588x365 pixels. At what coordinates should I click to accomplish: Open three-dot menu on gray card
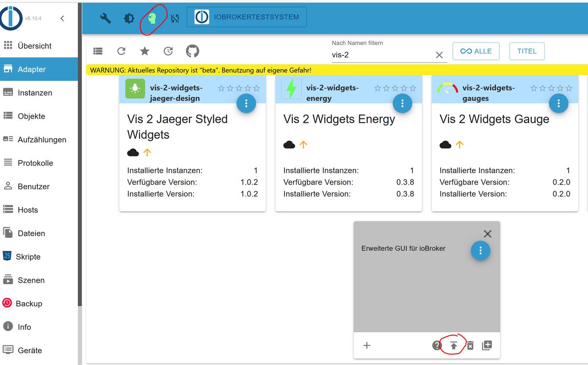[481, 250]
